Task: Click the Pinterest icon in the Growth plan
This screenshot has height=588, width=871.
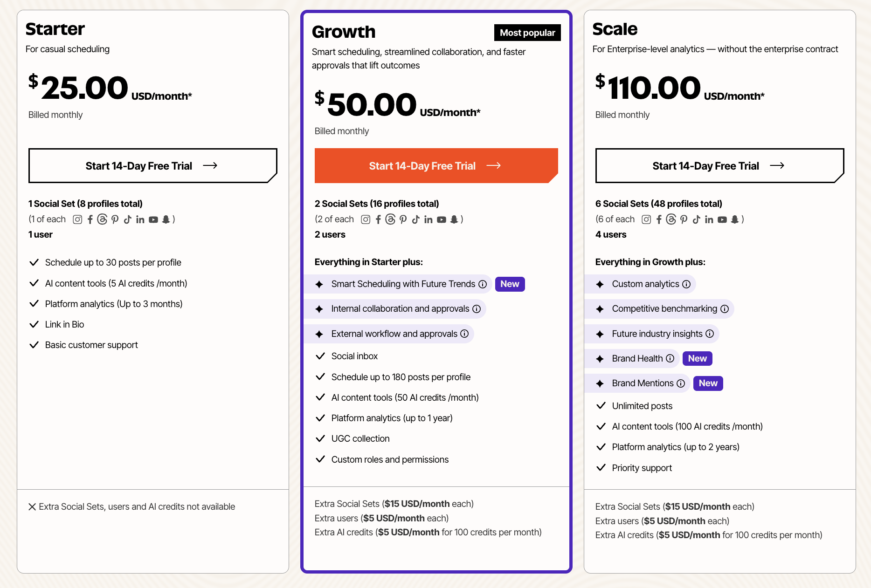Action: tap(403, 219)
